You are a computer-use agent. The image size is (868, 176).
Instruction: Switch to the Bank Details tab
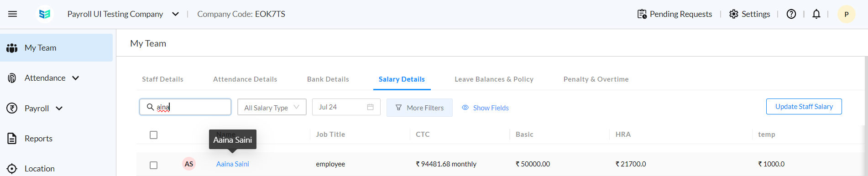tap(328, 79)
